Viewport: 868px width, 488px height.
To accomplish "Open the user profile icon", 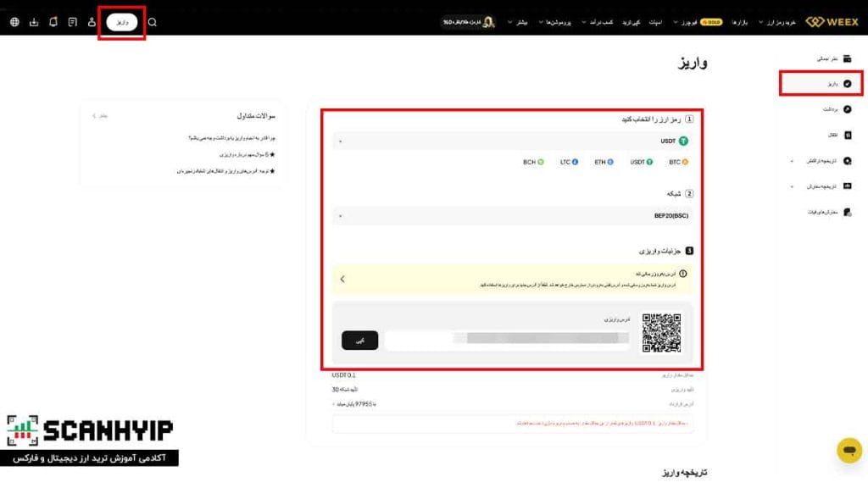I will point(92,22).
